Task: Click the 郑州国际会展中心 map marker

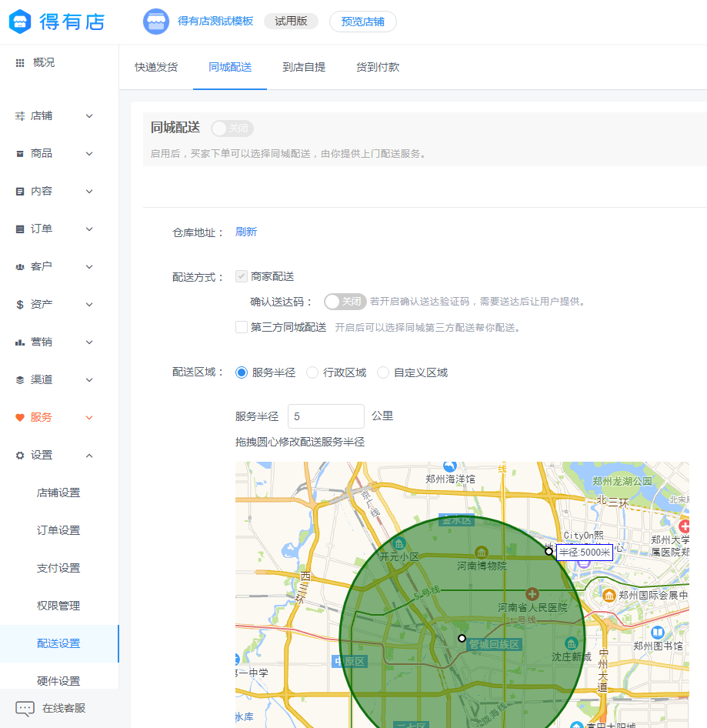Action: coord(609,595)
